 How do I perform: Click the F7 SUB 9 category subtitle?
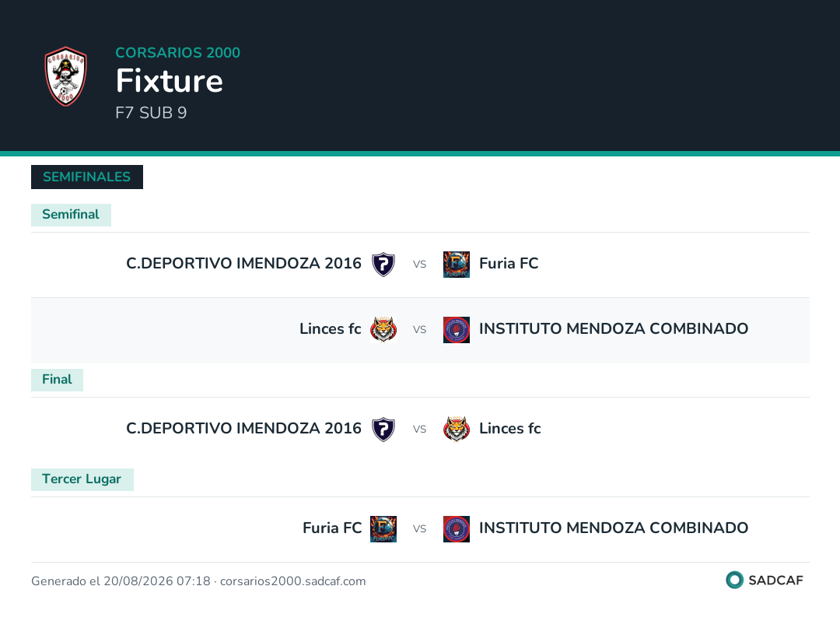point(151,113)
